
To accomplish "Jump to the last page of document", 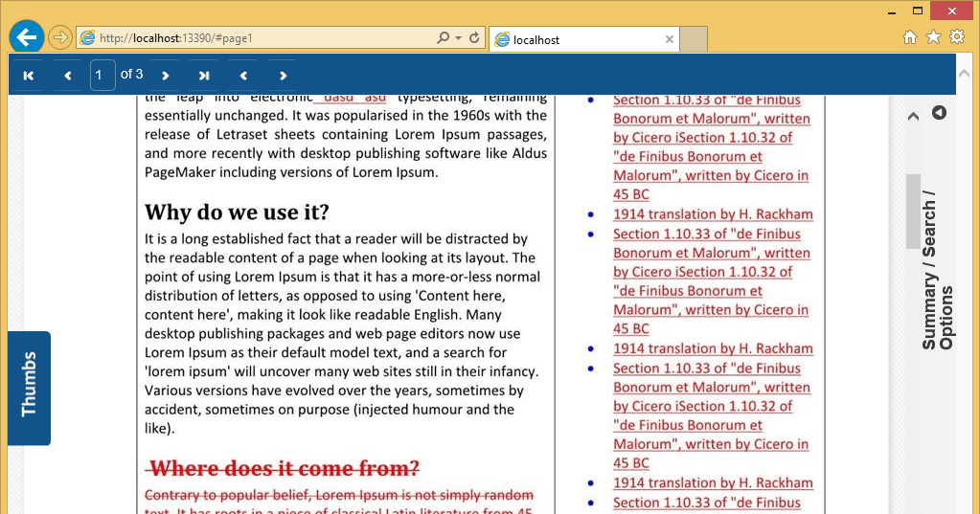I will tap(204, 75).
